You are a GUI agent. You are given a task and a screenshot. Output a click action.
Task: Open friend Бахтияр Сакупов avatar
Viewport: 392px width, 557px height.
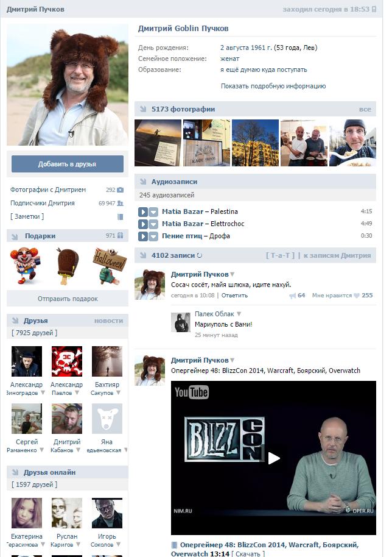coord(107,361)
